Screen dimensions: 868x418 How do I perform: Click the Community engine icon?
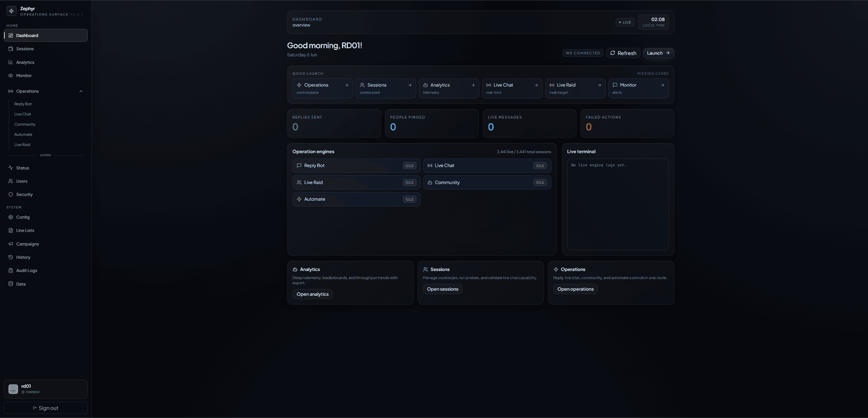click(430, 182)
